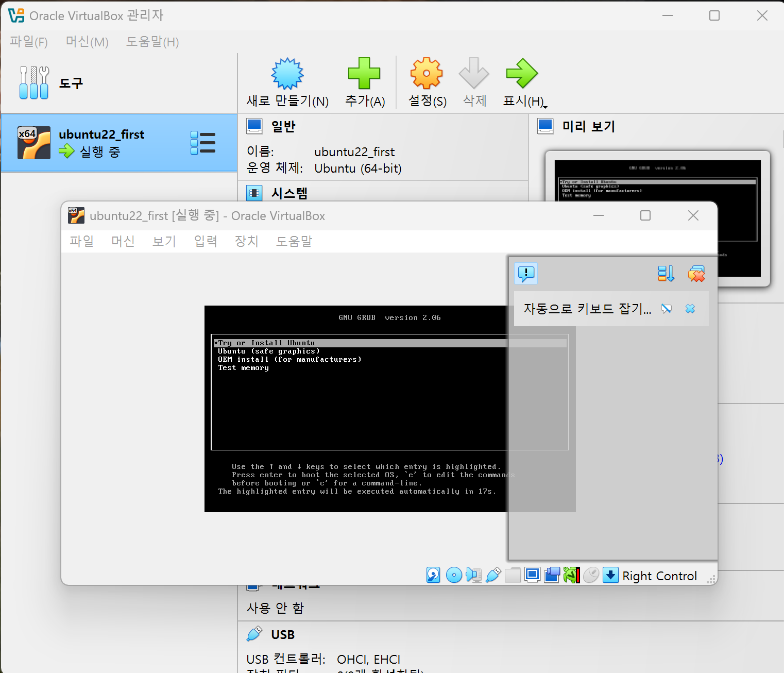
Task: Click the 삭제 gray arrow icon
Action: point(474,73)
